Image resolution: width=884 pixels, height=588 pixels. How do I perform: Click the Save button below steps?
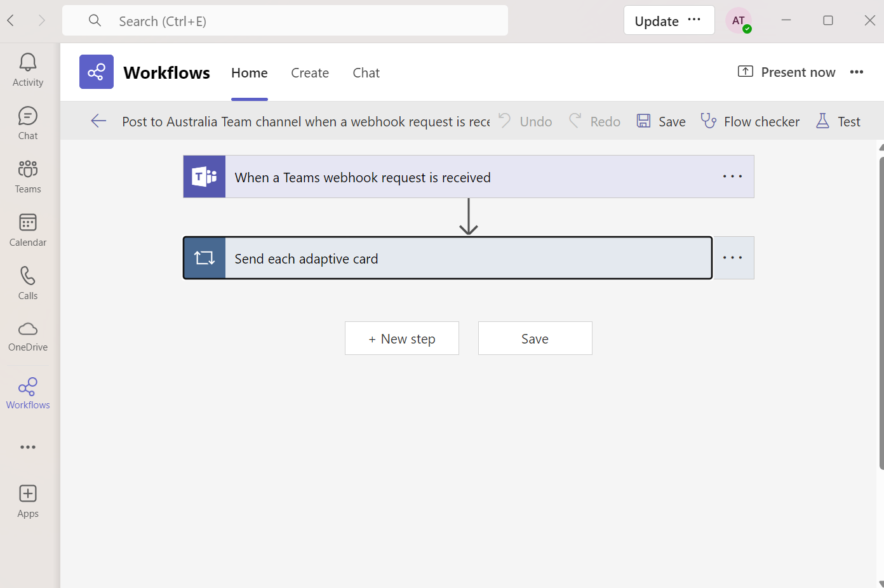pyautogui.click(x=535, y=338)
